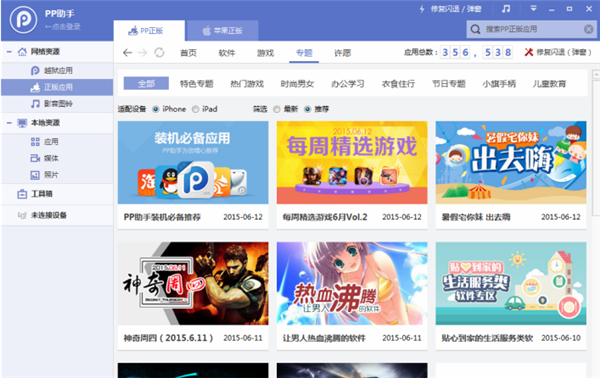This screenshot has width=600, height=378.
Task: Click the music note icon in title bar
Action: (x=506, y=8)
